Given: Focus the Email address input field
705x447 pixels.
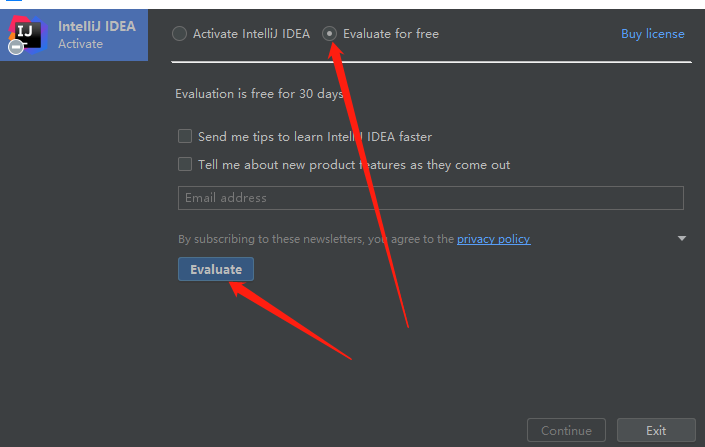Looking at the screenshot, I should (x=431, y=198).
